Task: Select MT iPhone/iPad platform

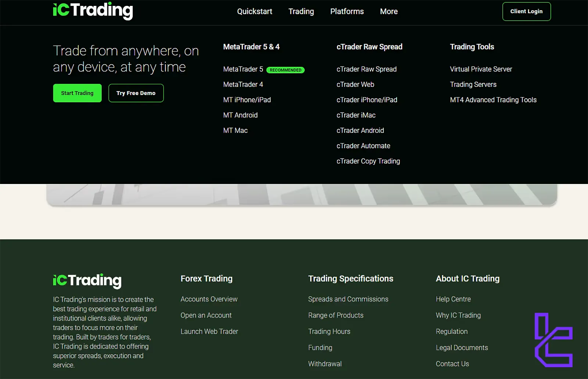Action: coord(247,100)
